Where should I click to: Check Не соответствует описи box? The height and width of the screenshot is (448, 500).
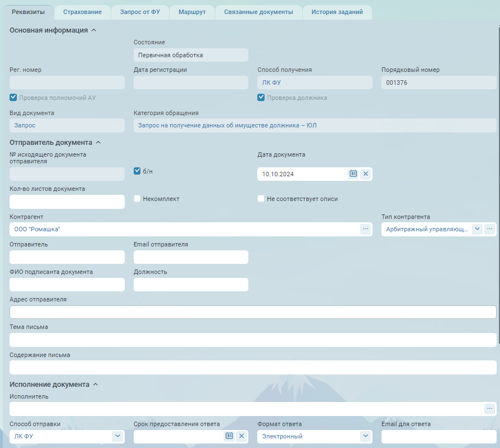[261, 199]
